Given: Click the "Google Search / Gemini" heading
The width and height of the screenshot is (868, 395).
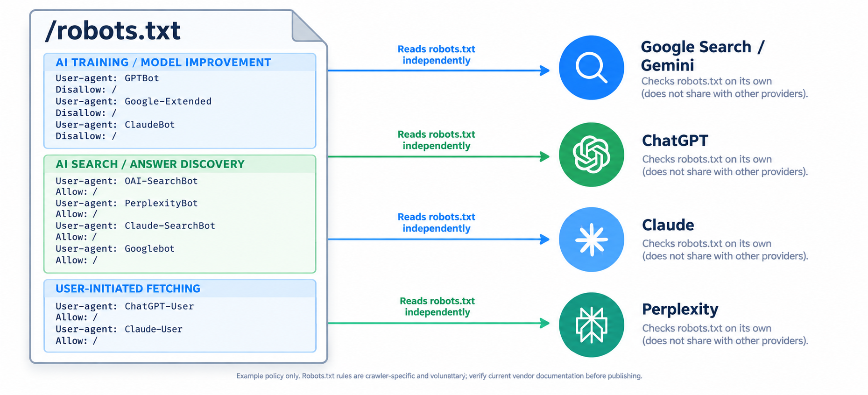Looking at the screenshot, I should (x=703, y=56).
